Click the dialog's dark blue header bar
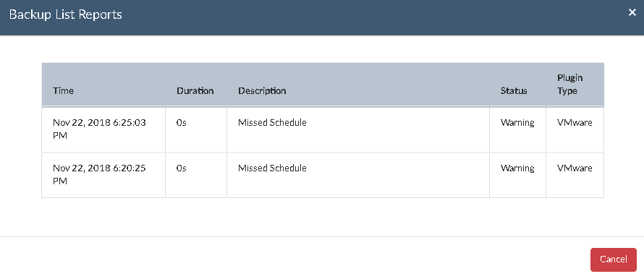The image size is (644, 279). point(322,17)
